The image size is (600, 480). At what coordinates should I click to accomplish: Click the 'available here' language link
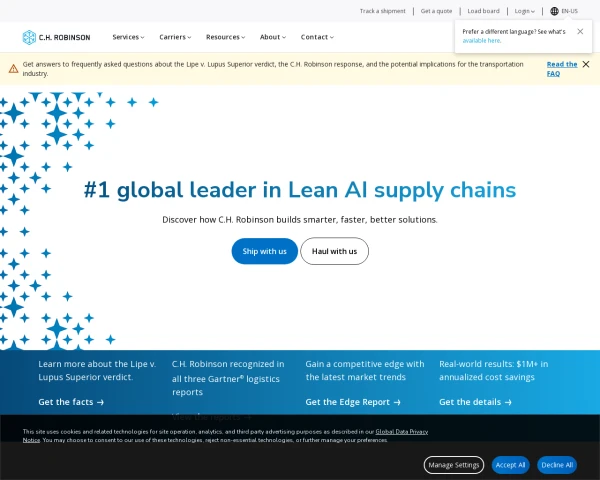[481, 41]
